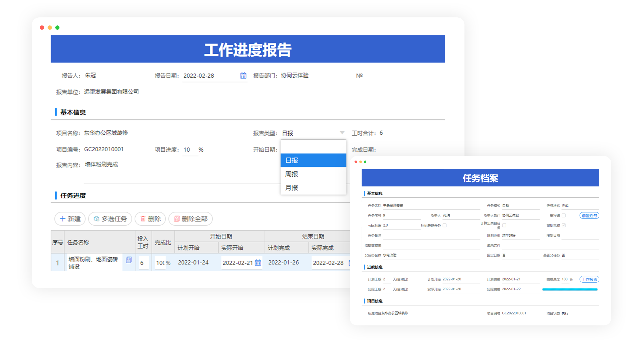
Task: Click the 任务名称 field 中央空调安装
Action: (431, 206)
